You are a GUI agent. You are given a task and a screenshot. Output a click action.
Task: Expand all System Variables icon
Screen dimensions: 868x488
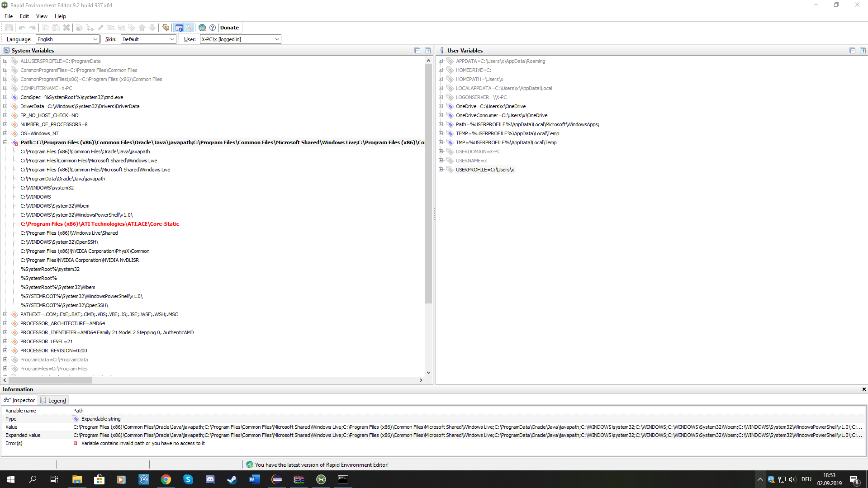click(427, 51)
